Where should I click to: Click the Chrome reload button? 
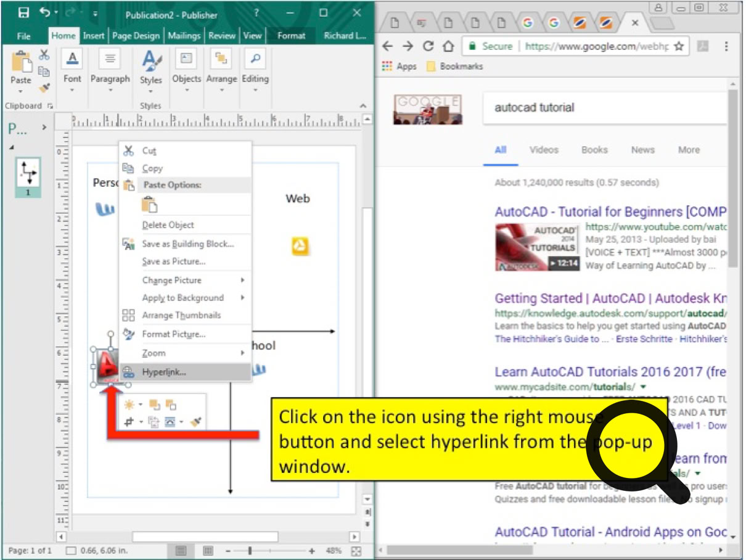pyautogui.click(x=428, y=46)
